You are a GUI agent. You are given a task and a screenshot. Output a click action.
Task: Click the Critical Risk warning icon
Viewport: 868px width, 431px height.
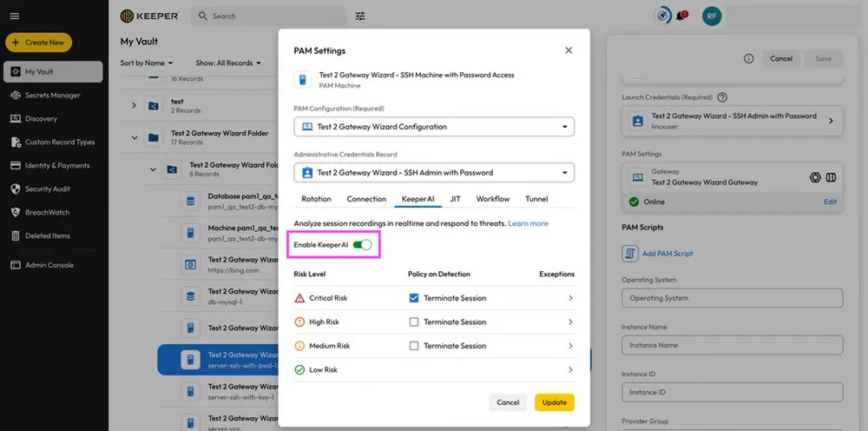pos(300,298)
